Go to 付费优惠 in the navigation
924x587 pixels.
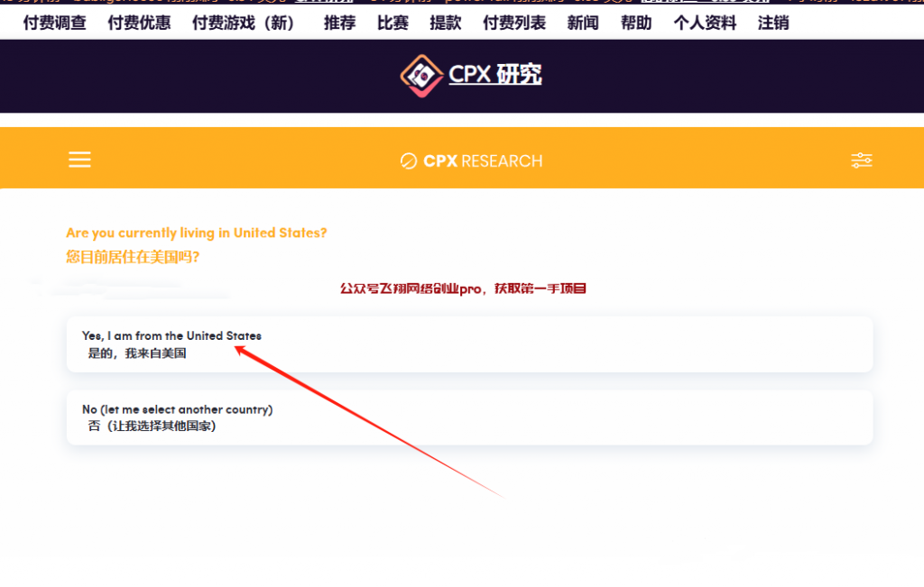139,23
